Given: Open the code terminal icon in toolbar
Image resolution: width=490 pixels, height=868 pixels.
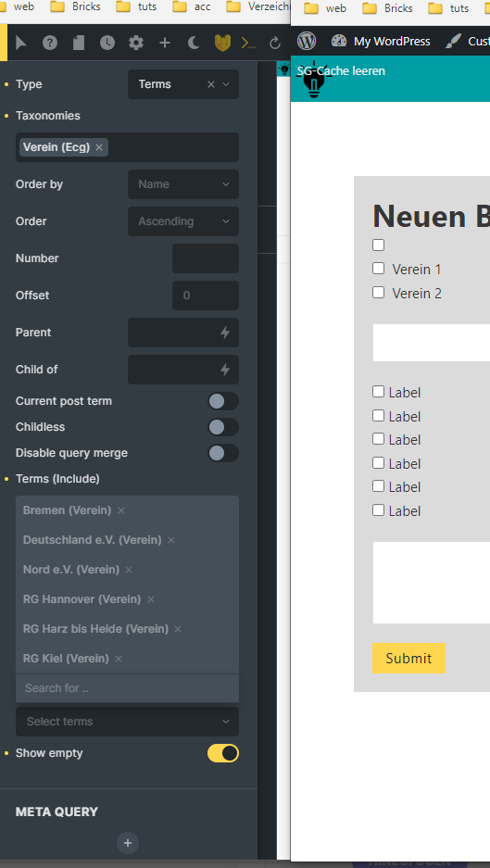Looking at the screenshot, I should click(x=248, y=43).
